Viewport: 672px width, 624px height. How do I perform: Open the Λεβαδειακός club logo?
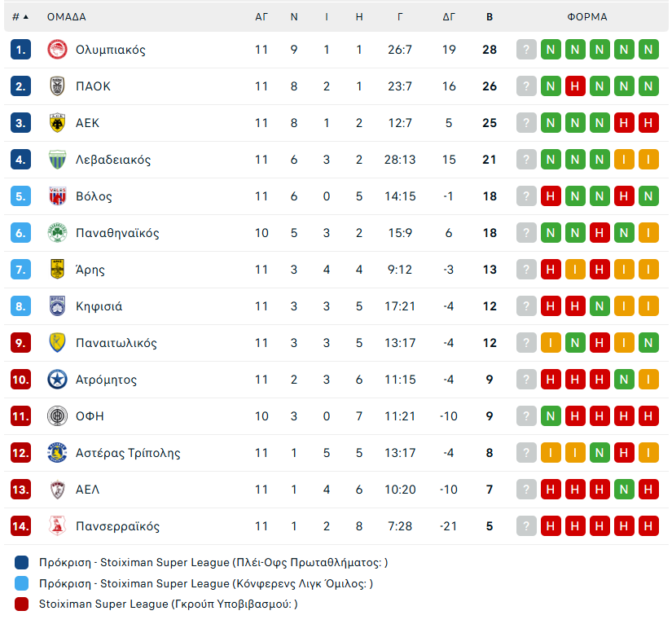tap(57, 160)
